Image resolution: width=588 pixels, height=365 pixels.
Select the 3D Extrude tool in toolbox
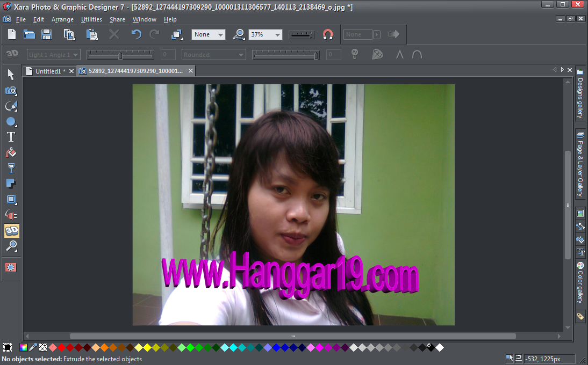click(12, 231)
